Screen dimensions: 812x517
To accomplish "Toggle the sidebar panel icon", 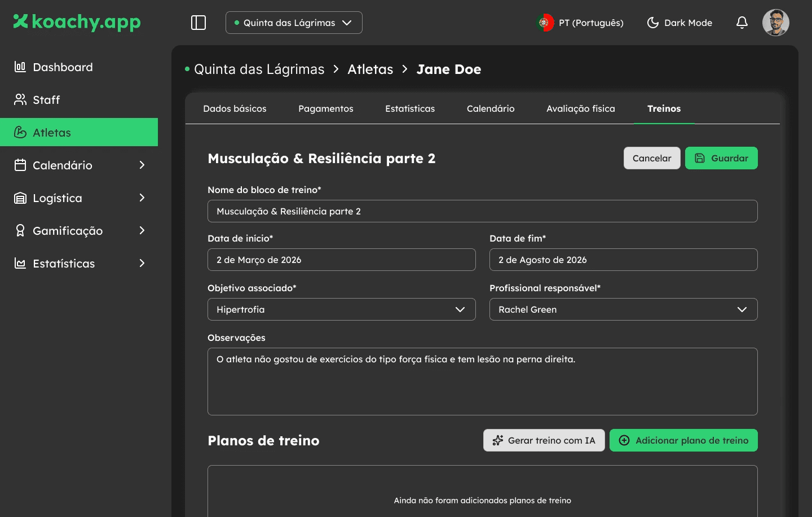I will pos(198,23).
